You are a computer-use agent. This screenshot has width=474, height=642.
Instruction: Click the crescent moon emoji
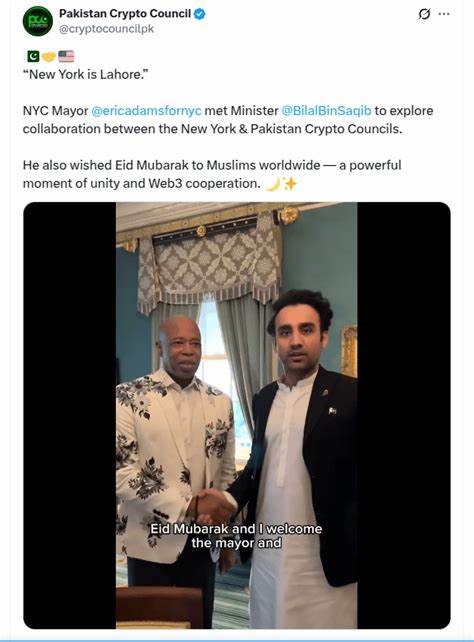coord(273,184)
